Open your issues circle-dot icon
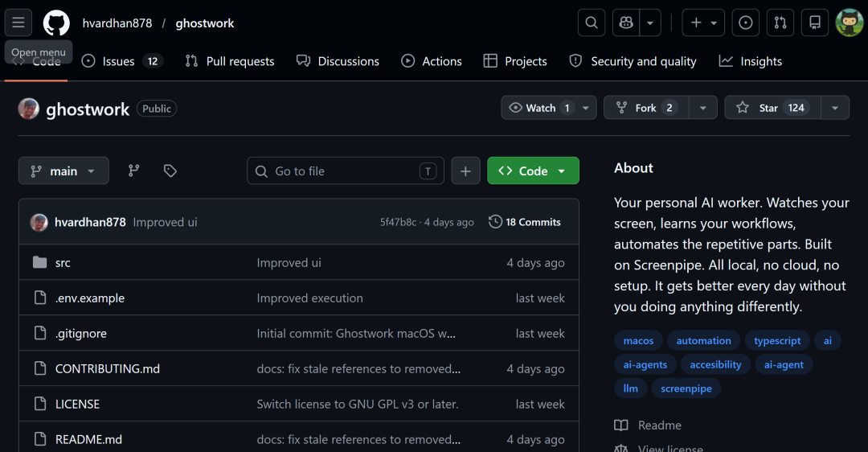 click(746, 23)
